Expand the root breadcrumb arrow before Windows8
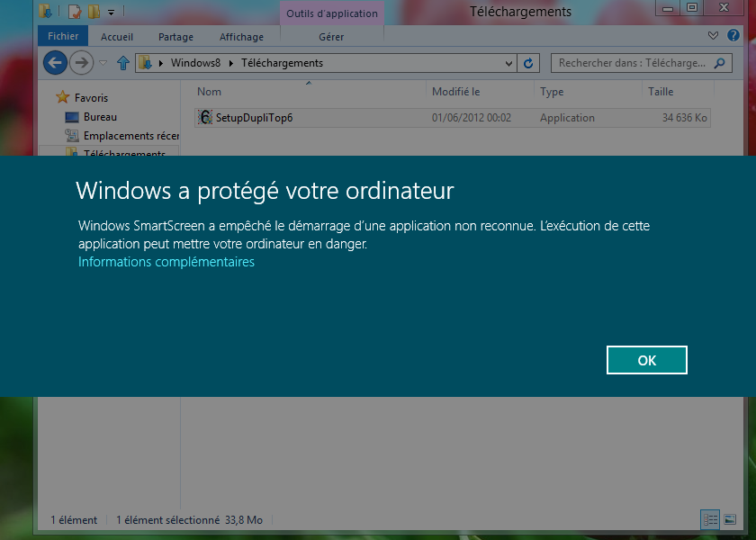The height and width of the screenshot is (540, 756). tap(160, 63)
